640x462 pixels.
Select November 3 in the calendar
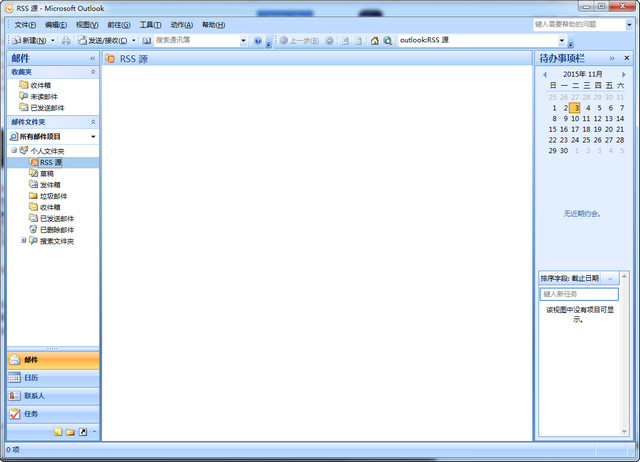click(x=575, y=108)
